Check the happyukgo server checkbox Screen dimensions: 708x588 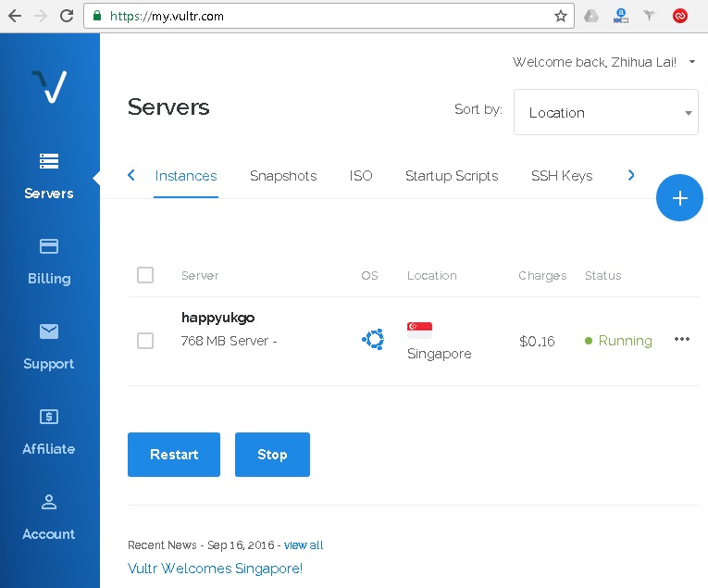145,341
